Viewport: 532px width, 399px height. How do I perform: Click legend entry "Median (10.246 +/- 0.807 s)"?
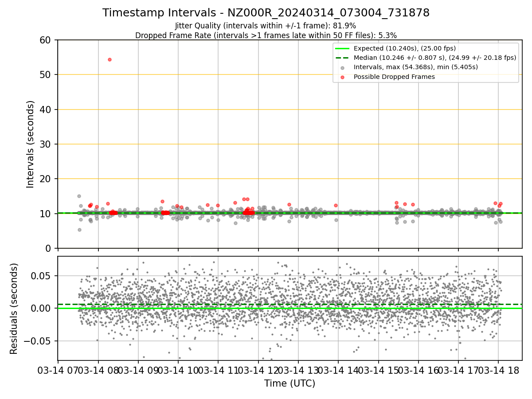pos(435,58)
